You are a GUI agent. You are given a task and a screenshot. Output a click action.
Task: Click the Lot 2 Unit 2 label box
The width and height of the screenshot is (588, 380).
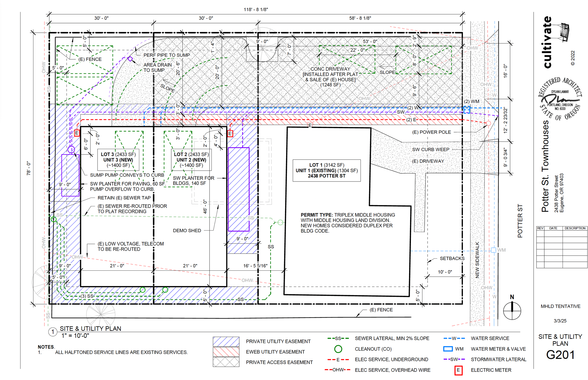(x=191, y=160)
